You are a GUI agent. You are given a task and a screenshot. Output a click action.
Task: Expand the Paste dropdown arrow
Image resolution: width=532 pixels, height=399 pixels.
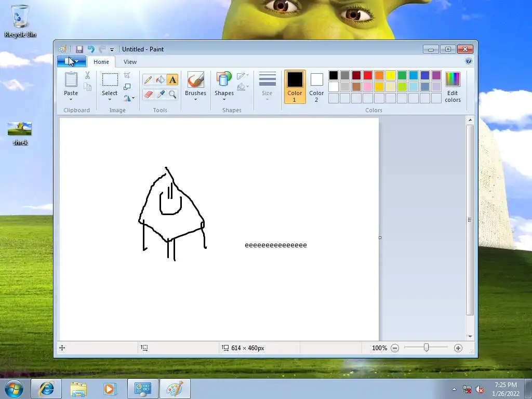click(x=71, y=99)
